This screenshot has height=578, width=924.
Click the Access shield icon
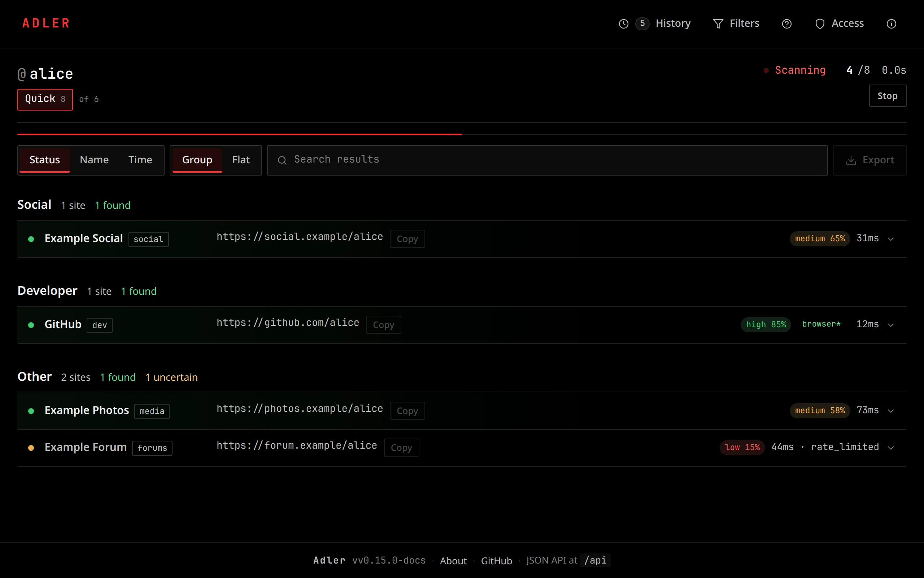click(820, 24)
